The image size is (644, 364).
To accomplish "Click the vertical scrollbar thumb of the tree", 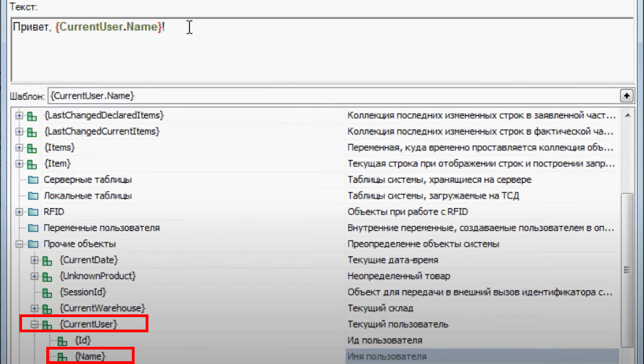I will click(627, 270).
